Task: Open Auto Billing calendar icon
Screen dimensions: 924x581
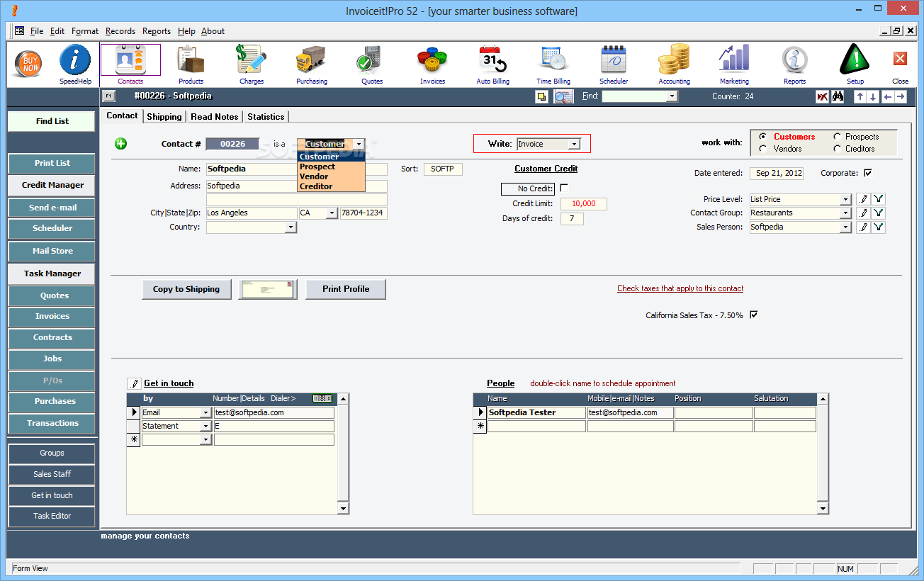Action: coord(492,64)
